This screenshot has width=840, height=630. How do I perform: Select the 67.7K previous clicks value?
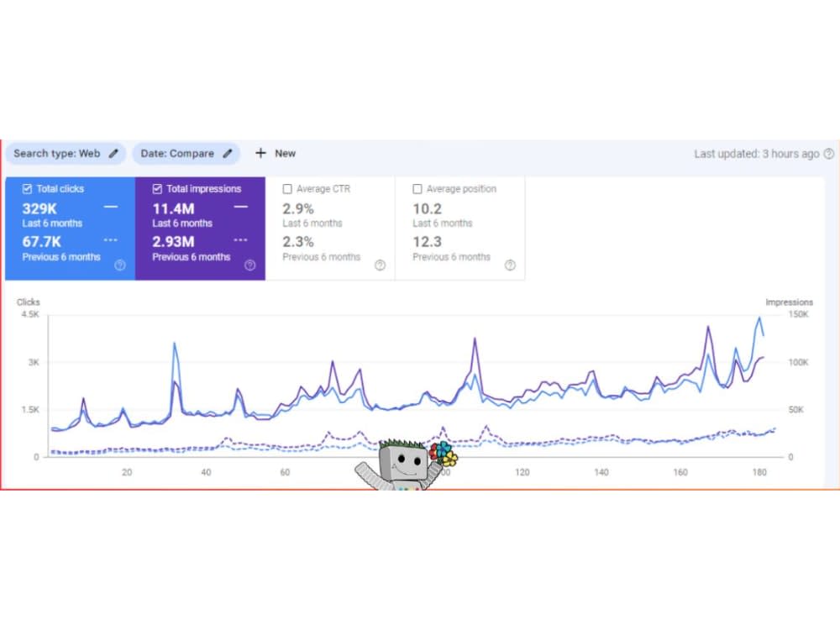(x=42, y=242)
